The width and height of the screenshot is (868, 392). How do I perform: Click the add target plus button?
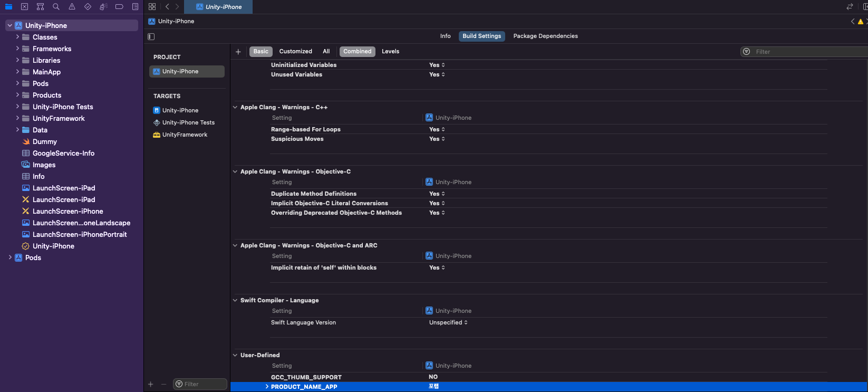(151, 384)
